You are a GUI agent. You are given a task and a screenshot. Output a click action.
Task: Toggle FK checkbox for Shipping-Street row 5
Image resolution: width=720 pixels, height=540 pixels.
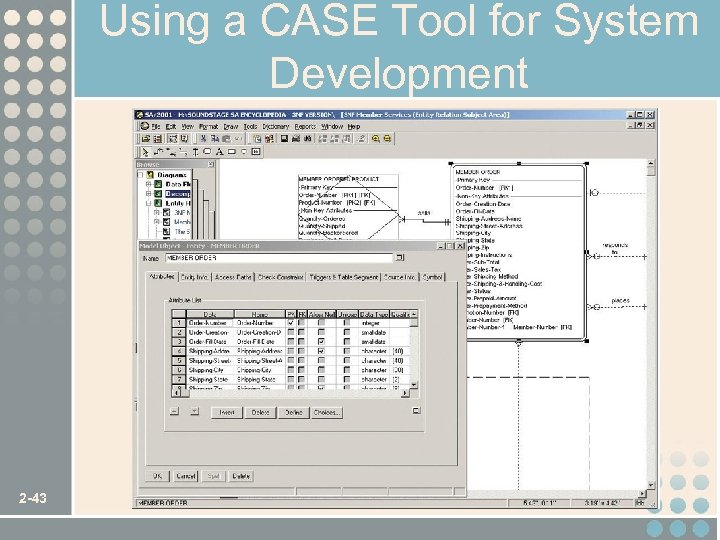tap(301, 361)
